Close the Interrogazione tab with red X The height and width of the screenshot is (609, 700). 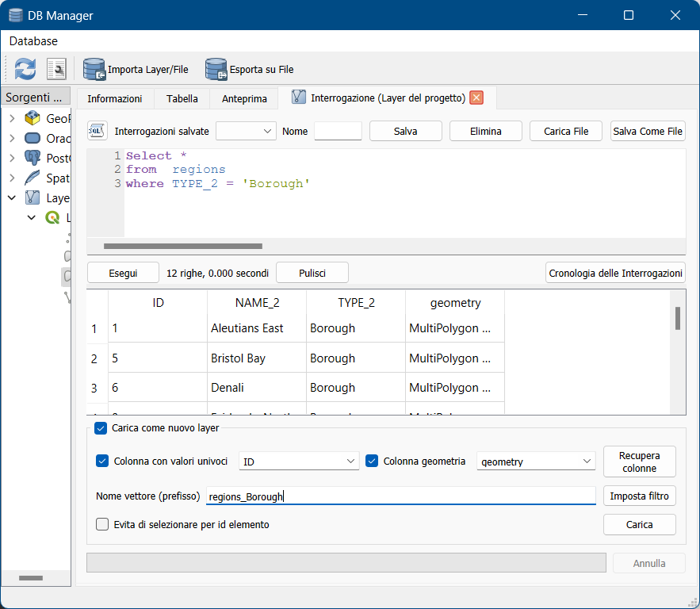tap(476, 98)
